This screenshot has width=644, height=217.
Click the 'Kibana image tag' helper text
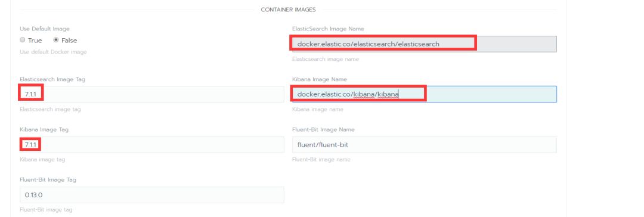[x=42, y=159]
